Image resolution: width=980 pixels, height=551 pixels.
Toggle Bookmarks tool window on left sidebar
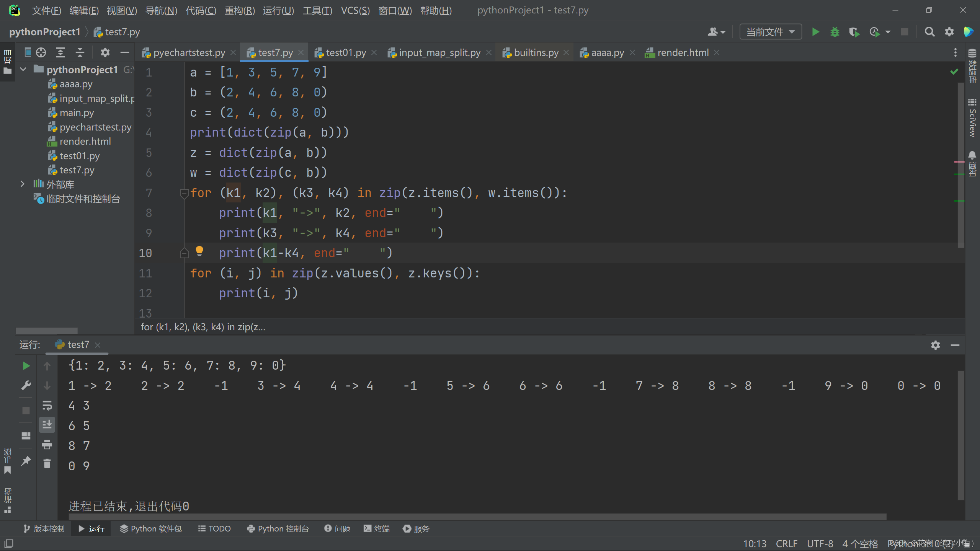click(x=7, y=461)
